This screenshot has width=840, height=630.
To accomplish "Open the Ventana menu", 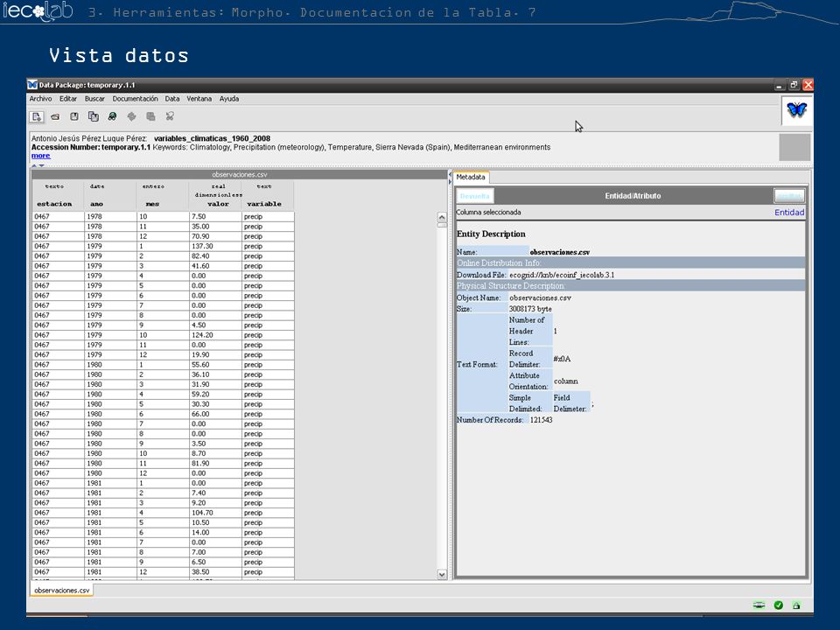I will (199, 99).
